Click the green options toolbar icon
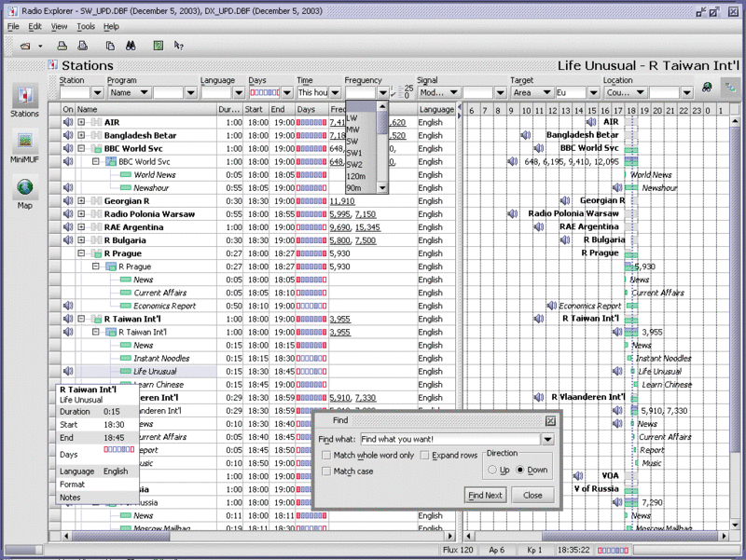This screenshot has height=560, width=746. [x=158, y=46]
